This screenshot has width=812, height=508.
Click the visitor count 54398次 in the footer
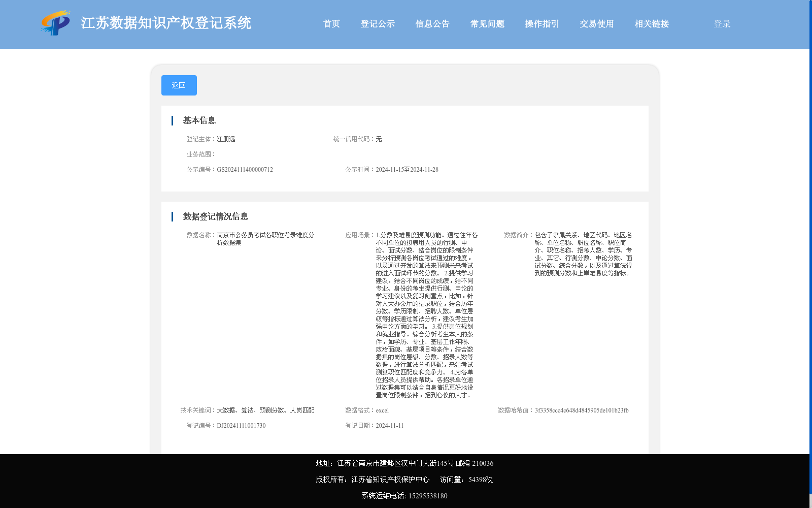pos(481,480)
